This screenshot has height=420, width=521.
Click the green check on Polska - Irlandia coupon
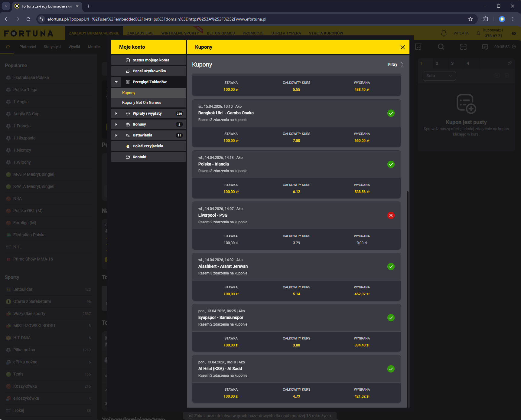coord(391,164)
